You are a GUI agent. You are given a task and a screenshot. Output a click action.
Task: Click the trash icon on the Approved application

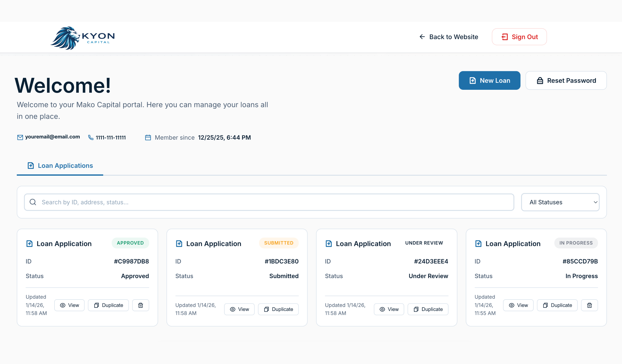point(140,305)
